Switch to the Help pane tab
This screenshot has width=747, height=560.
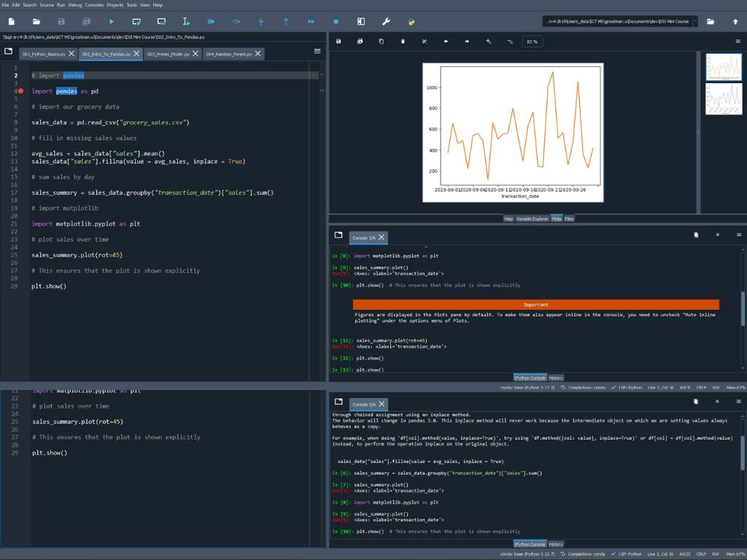[x=508, y=219]
